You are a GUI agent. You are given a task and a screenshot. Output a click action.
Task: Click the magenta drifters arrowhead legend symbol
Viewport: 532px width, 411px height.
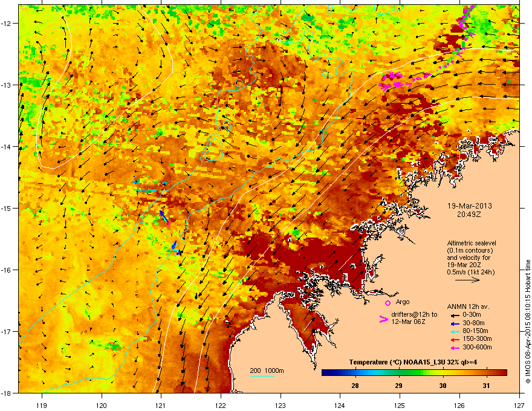coord(383,319)
